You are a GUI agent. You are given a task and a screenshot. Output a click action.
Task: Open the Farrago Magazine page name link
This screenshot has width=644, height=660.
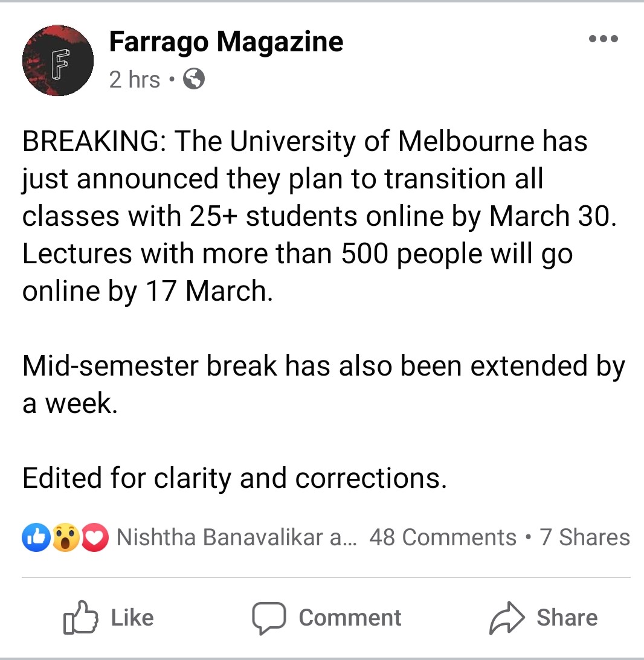[x=226, y=42]
